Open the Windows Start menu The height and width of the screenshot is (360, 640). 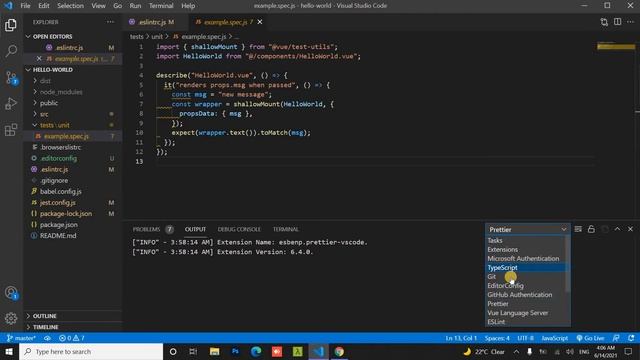pyautogui.click(x=9, y=351)
